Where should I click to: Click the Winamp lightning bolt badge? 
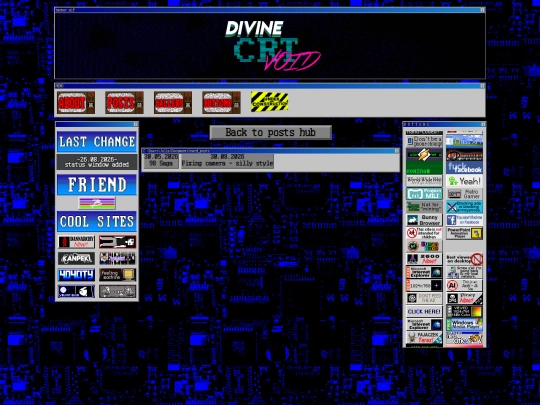[424, 155]
